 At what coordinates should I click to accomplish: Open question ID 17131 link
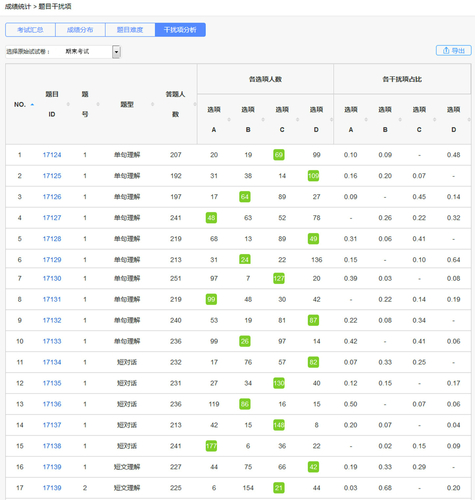pos(52,299)
